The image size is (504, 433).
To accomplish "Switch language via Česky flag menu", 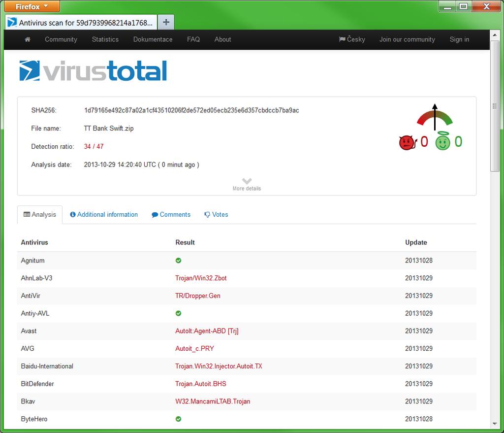I will [x=352, y=39].
